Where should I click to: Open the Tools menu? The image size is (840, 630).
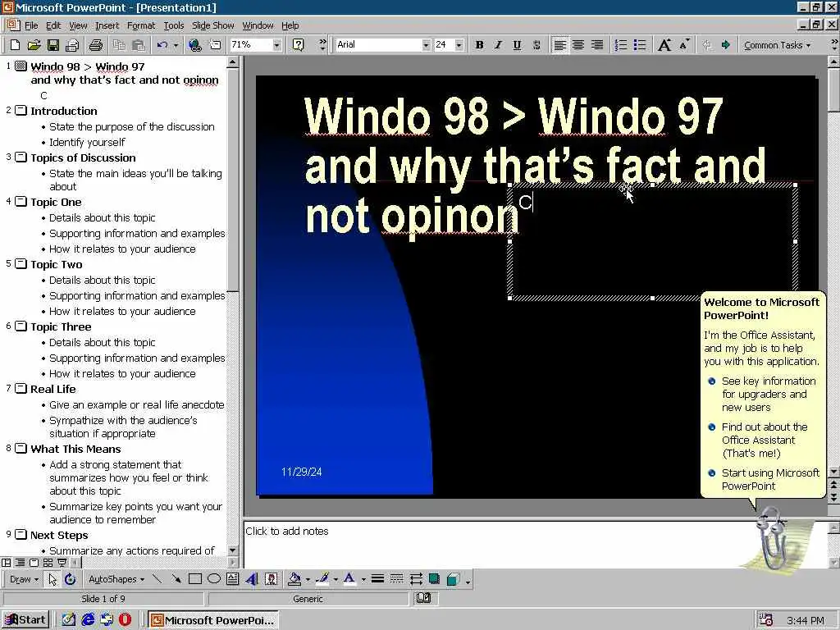pos(174,25)
